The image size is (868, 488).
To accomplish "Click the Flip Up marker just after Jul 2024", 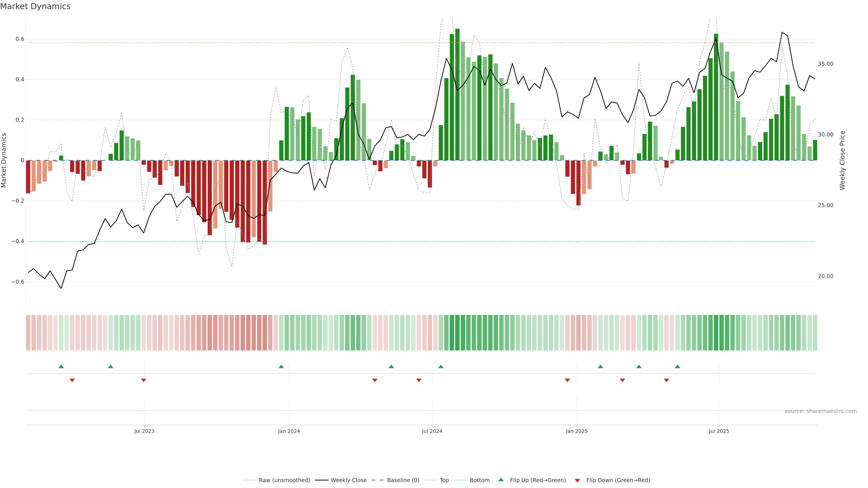I will point(441,366).
